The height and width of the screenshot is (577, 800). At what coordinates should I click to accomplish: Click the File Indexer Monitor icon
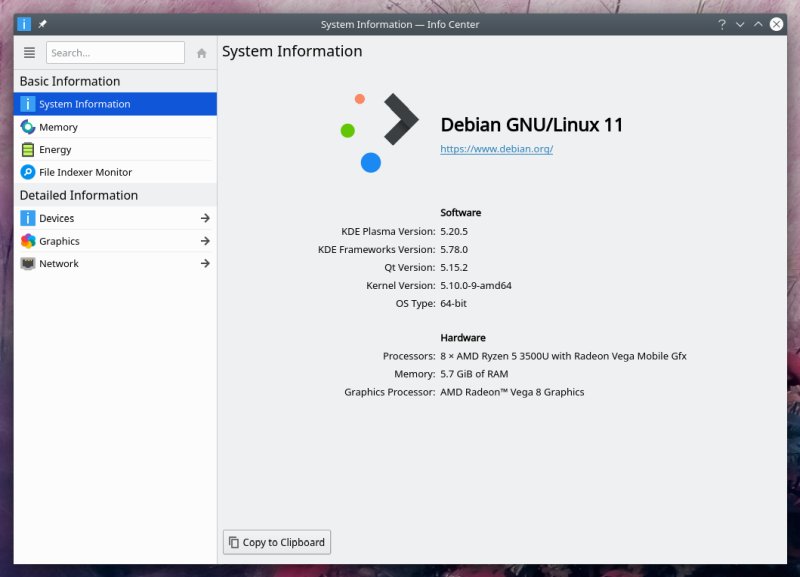[28, 172]
